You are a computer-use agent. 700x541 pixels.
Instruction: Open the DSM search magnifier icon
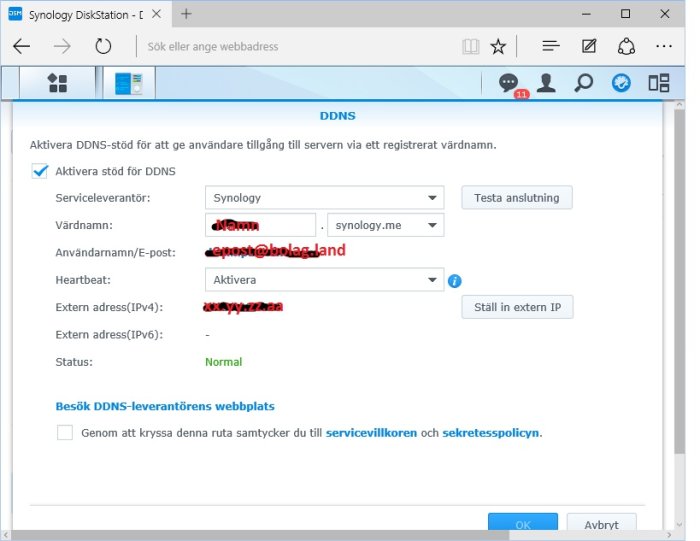coord(583,83)
